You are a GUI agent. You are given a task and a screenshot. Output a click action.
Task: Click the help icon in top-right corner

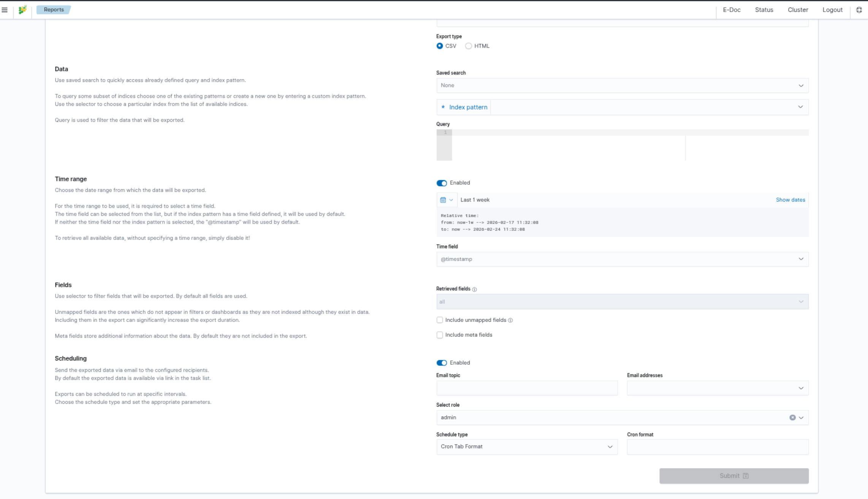859,10
